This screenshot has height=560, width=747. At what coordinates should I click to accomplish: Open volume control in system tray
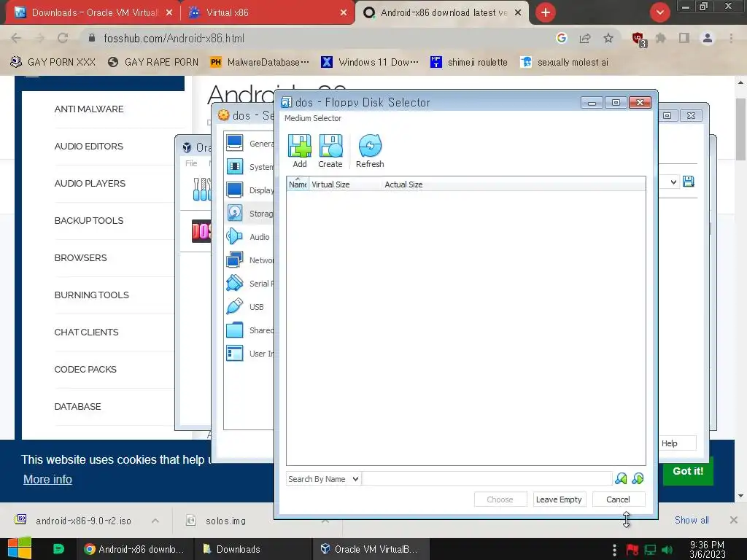click(x=667, y=550)
